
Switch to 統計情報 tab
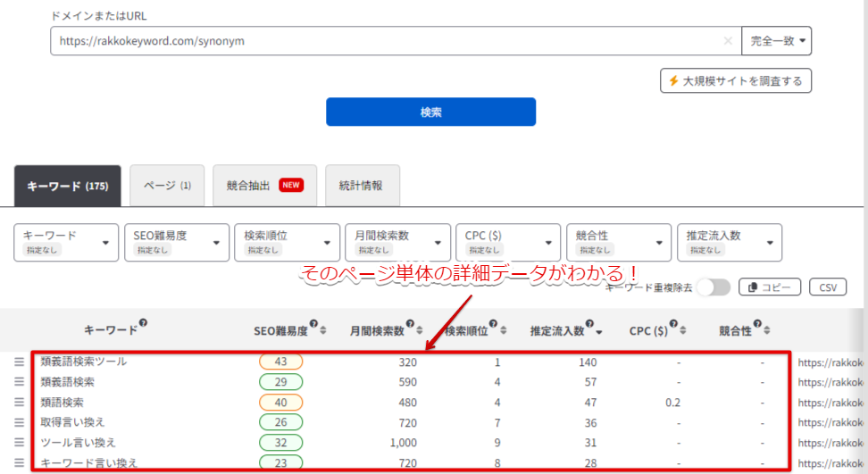click(362, 186)
